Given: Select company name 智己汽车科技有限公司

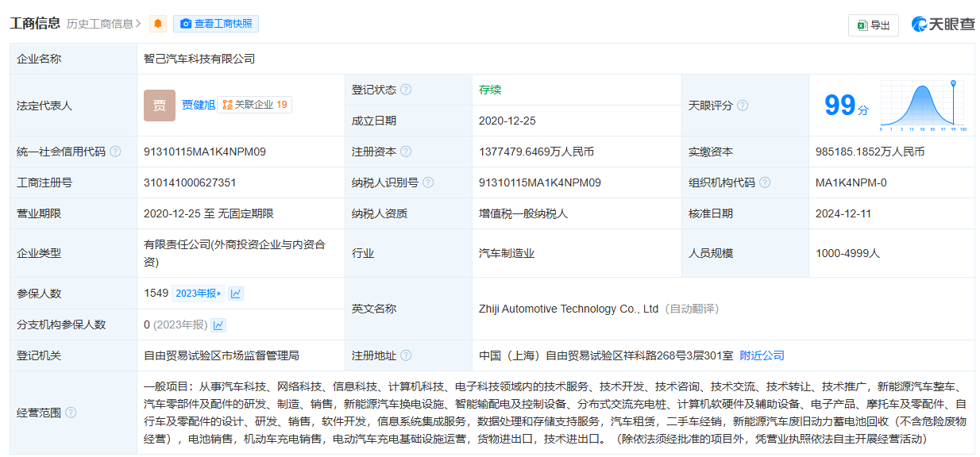Looking at the screenshot, I should [199, 59].
